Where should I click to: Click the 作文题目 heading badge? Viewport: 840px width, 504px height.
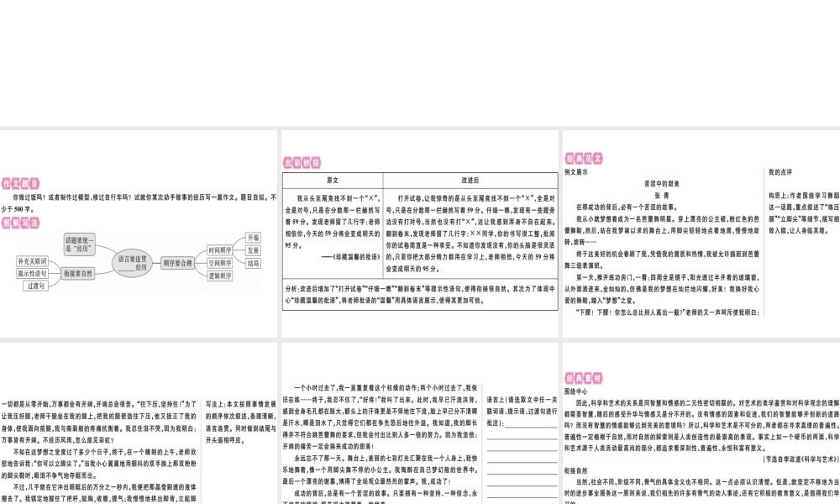20,183
